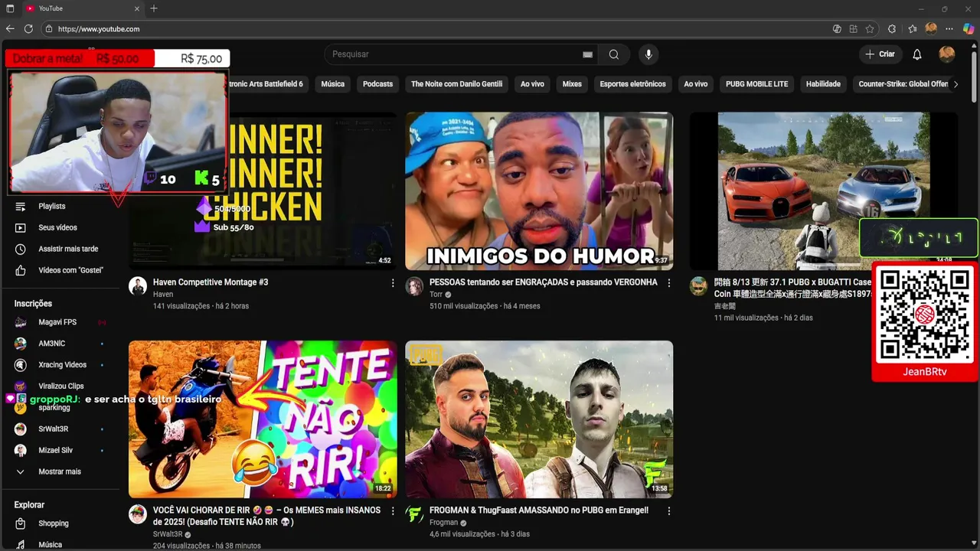Click Torr channel name link
Screen dimensions: 980x551
pyautogui.click(x=436, y=295)
